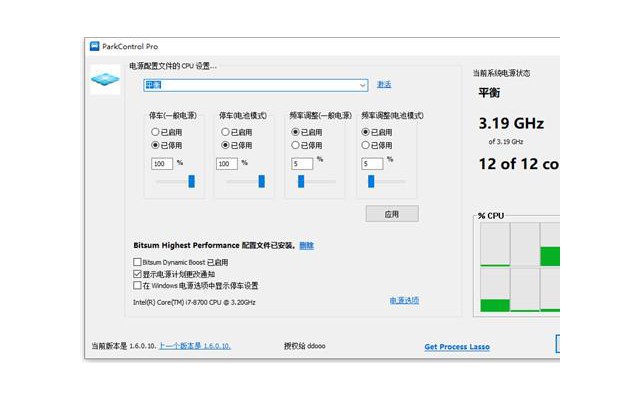Open the 电源选项 link
640x400 pixels.
tap(404, 300)
